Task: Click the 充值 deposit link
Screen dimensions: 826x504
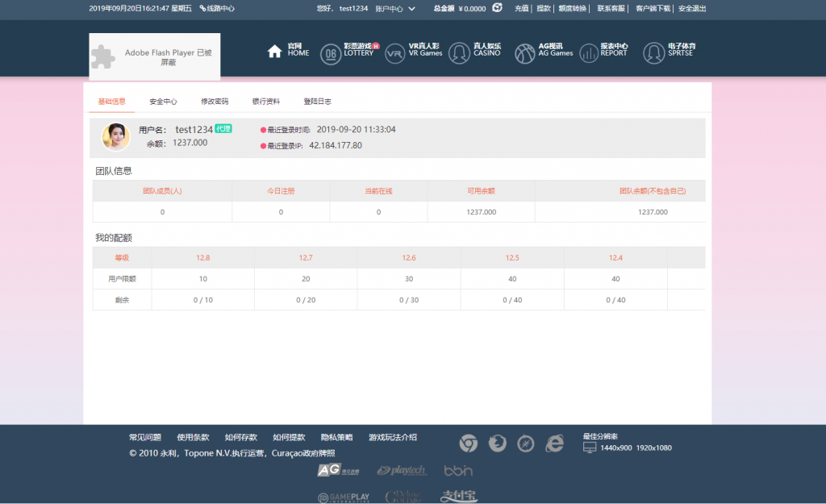Action: click(523, 8)
